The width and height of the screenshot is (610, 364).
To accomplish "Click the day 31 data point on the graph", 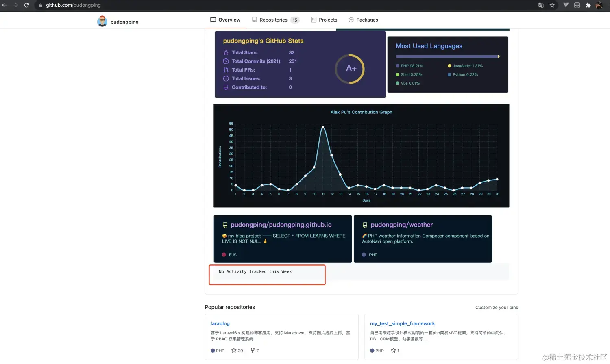I will [497, 179].
